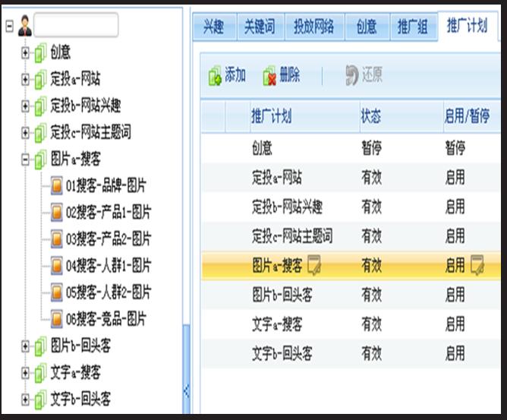
Task: Select the 定投a-网站 row in plan table
Action: pyautogui.click(x=351, y=178)
